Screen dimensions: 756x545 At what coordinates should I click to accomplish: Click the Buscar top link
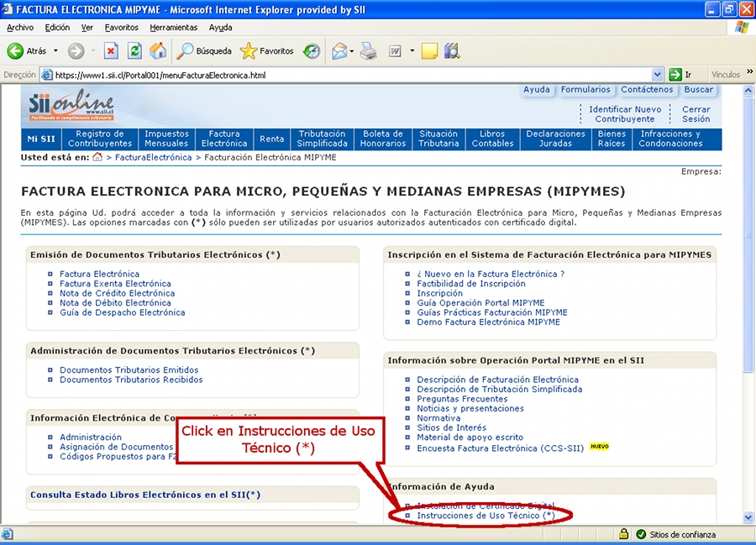click(698, 90)
